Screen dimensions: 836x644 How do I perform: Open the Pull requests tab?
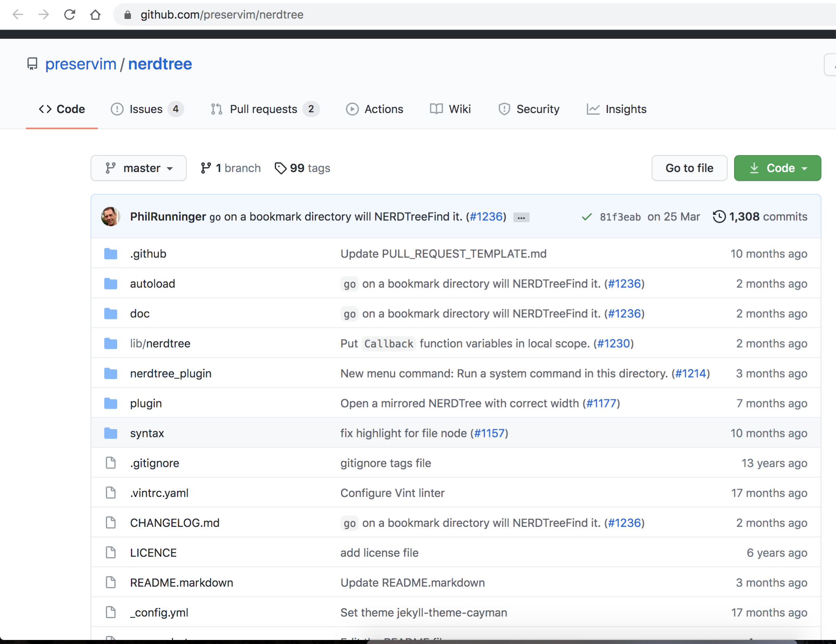(x=265, y=109)
